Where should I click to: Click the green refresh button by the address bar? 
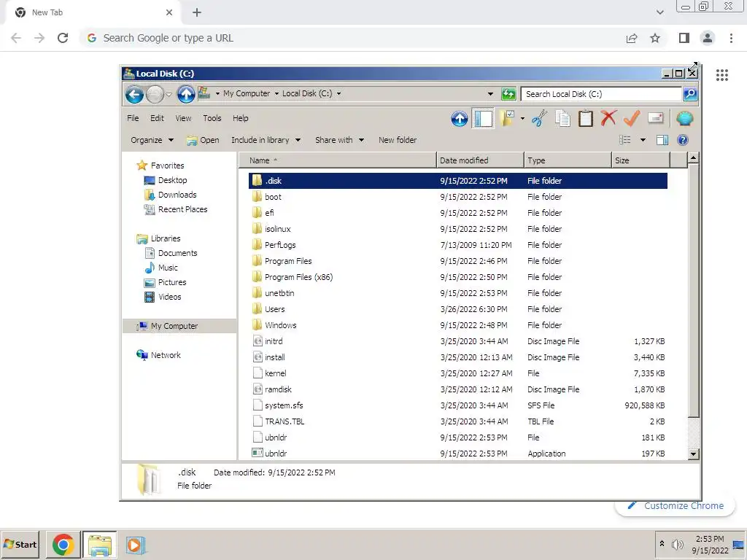click(x=508, y=94)
